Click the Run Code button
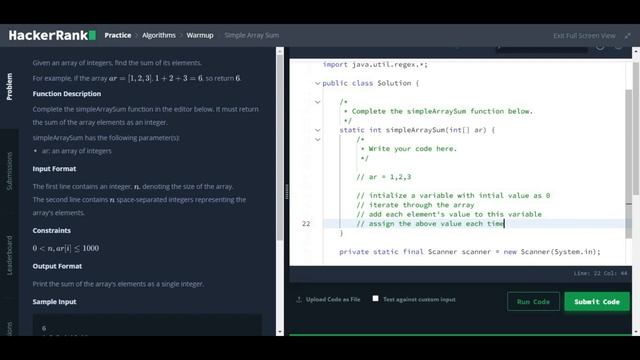The image size is (640, 360). point(533,302)
